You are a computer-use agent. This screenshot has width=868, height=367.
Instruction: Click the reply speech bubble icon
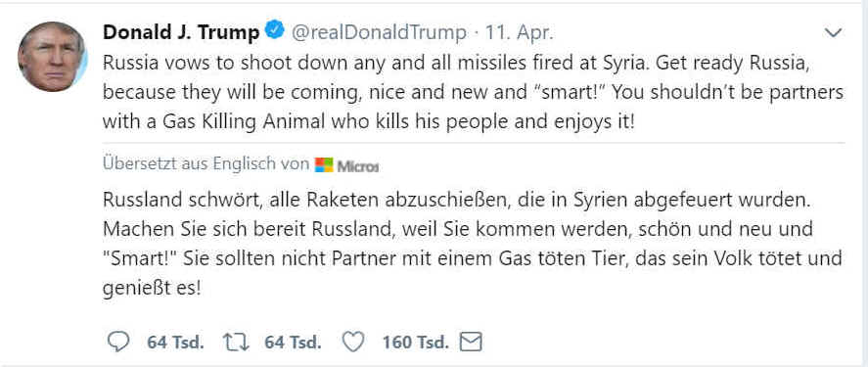pyautogui.click(x=117, y=343)
